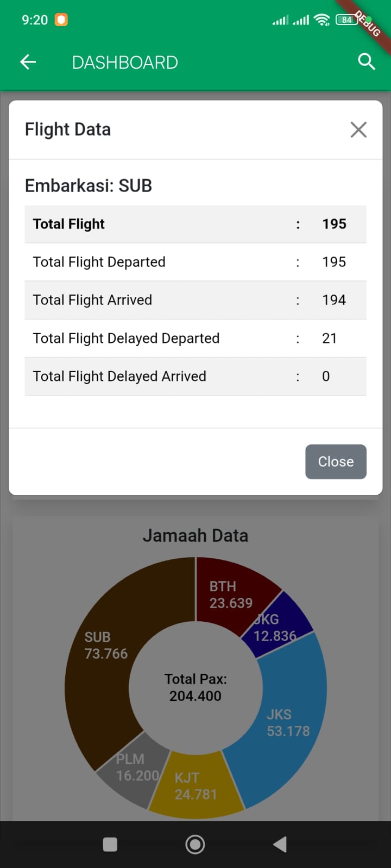Tap the back arrow in header
This screenshot has height=868, width=391.
click(x=28, y=62)
